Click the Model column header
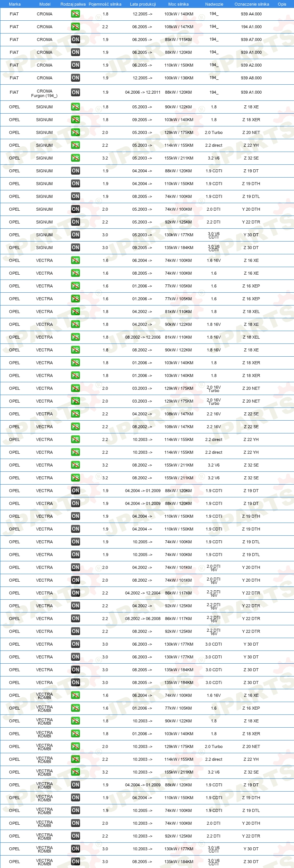294x868 pixels. [45, 4]
